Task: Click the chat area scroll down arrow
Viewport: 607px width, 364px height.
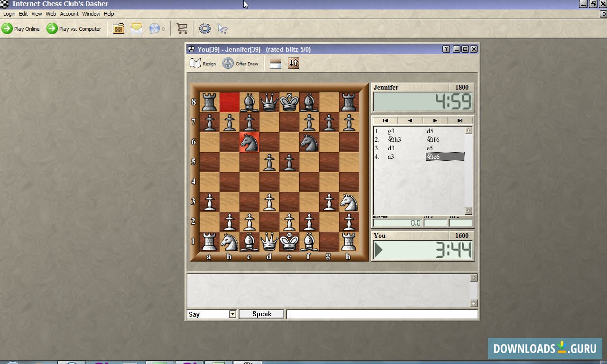Action: click(x=473, y=303)
